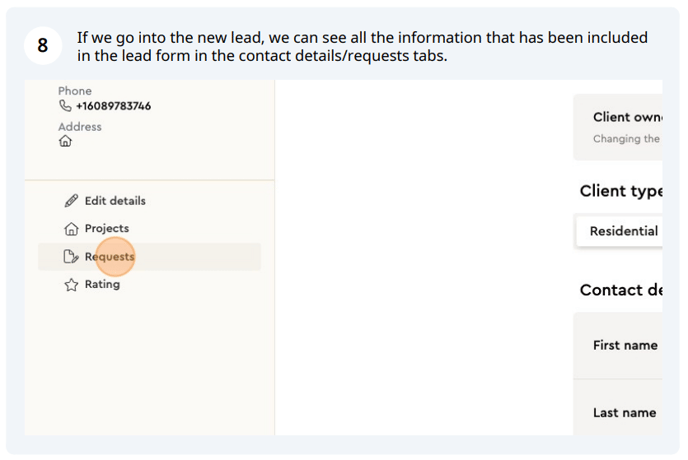Click the home icon under Address
688x460 pixels.
point(65,141)
